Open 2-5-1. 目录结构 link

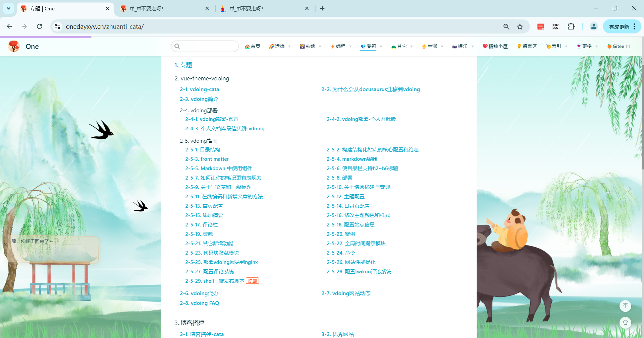[x=203, y=150]
